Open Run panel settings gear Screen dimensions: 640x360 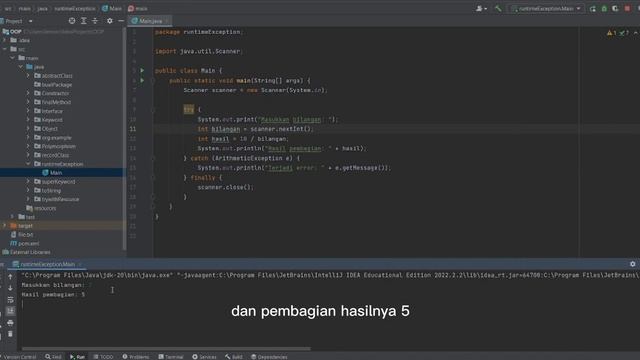tap(633, 264)
